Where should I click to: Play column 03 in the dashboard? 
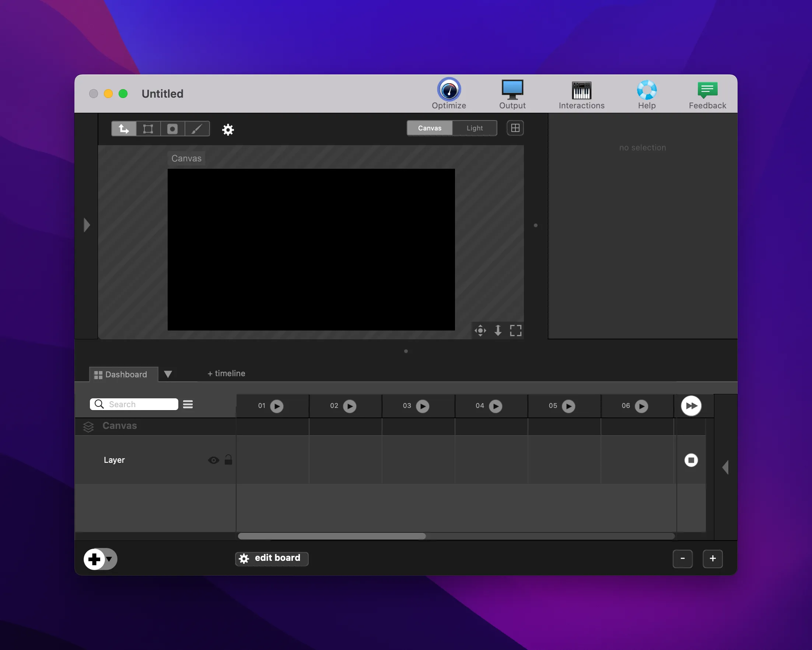(x=422, y=406)
